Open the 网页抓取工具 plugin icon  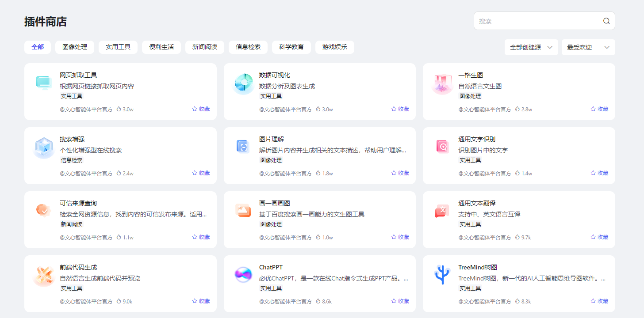[x=44, y=83]
